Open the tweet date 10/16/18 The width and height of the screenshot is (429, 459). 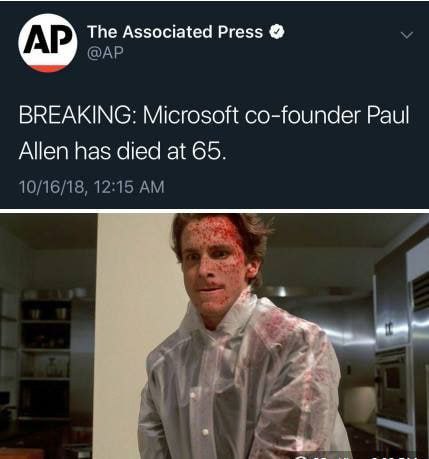[52, 187]
